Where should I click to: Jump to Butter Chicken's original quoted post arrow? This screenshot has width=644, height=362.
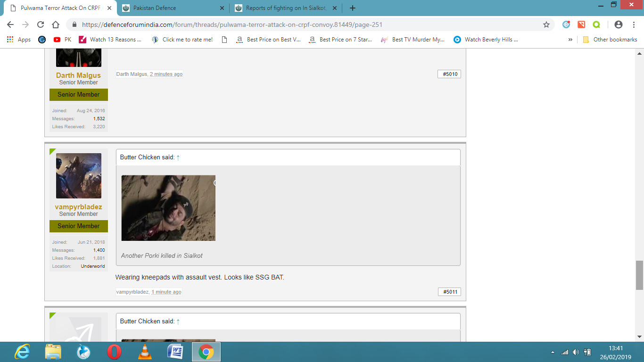(178, 157)
